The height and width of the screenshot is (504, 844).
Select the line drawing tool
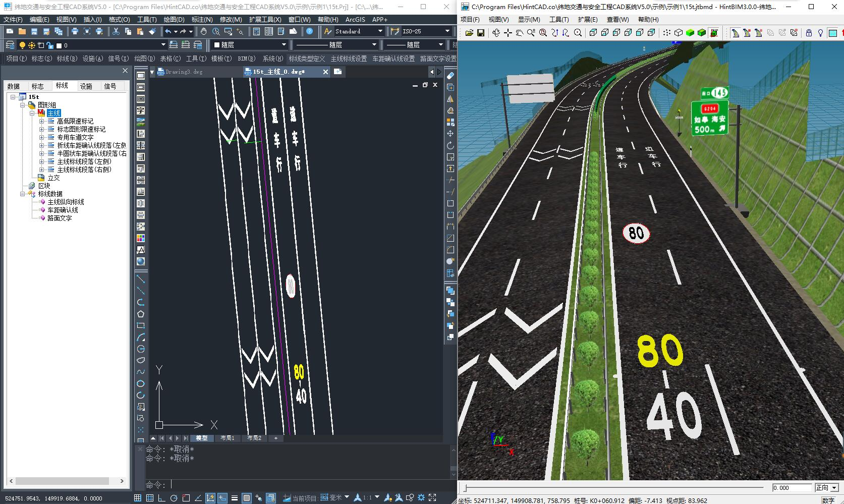coord(141,279)
